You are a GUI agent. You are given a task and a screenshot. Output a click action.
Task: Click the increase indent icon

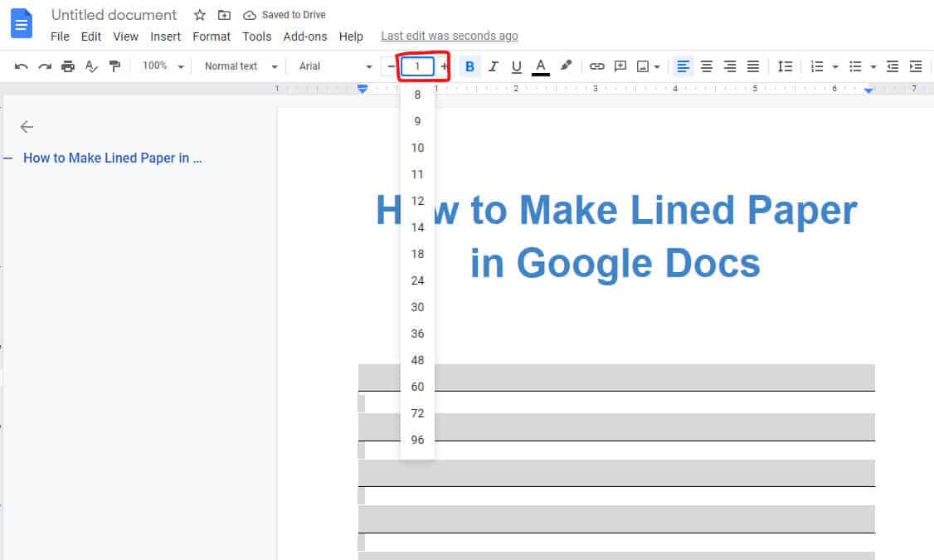916,66
